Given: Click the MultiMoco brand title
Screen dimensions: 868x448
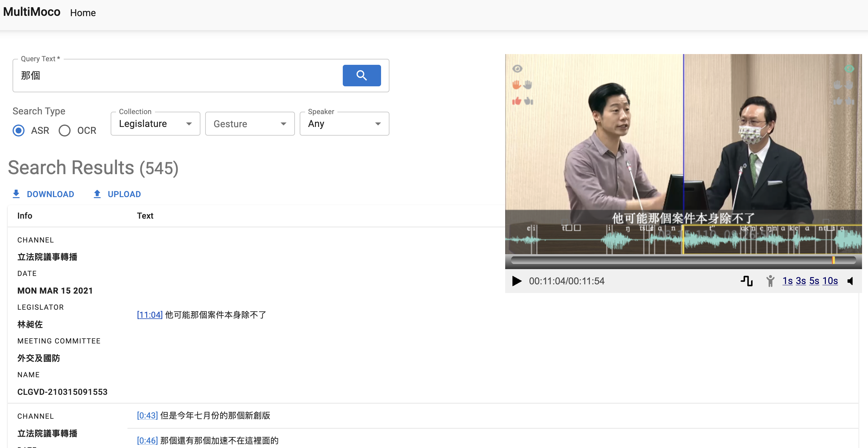Looking at the screenshot, I should coord(32,12).
